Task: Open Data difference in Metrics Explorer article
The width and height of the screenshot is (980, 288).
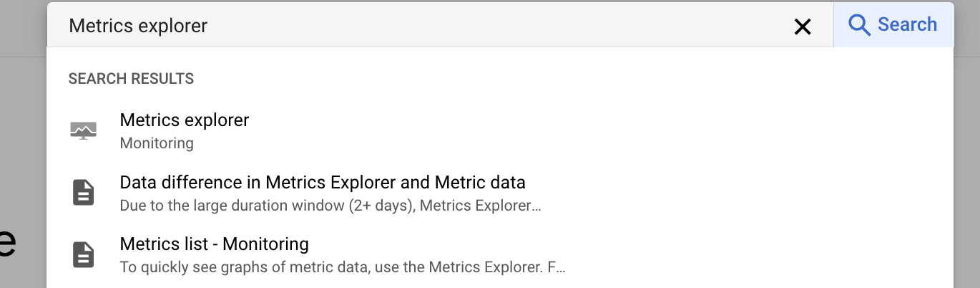Action: (x=323, y=182)
